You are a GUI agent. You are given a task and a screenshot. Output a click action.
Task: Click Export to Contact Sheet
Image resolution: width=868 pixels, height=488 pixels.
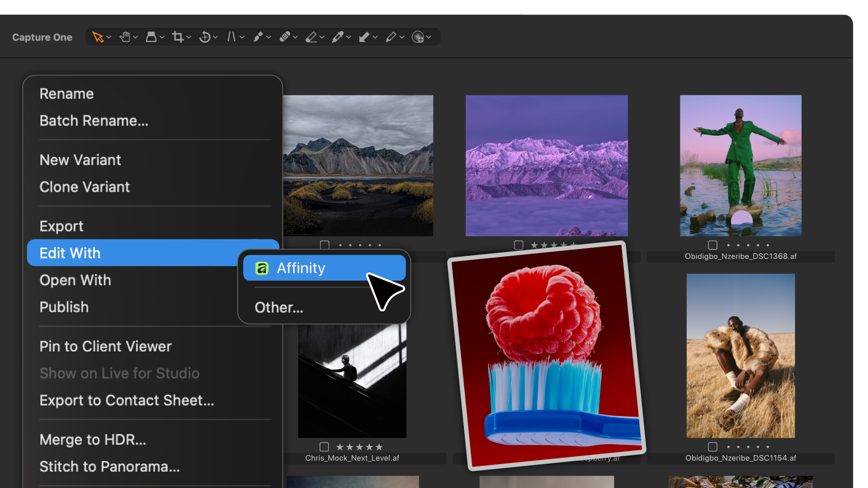click(127, 400)
